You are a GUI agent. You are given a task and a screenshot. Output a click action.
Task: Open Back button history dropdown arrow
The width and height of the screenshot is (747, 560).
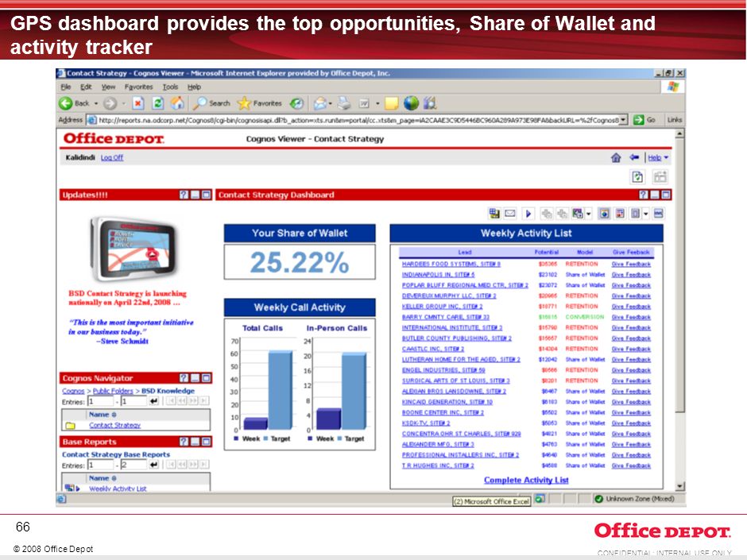click(95, 103)
